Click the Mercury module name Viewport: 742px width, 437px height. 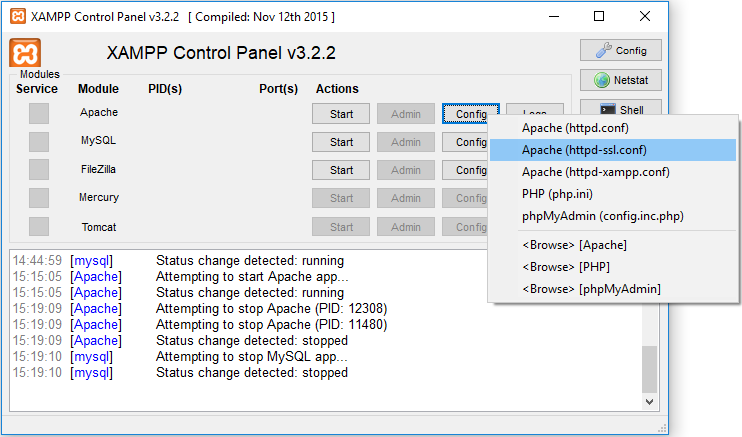coord(99,197)
